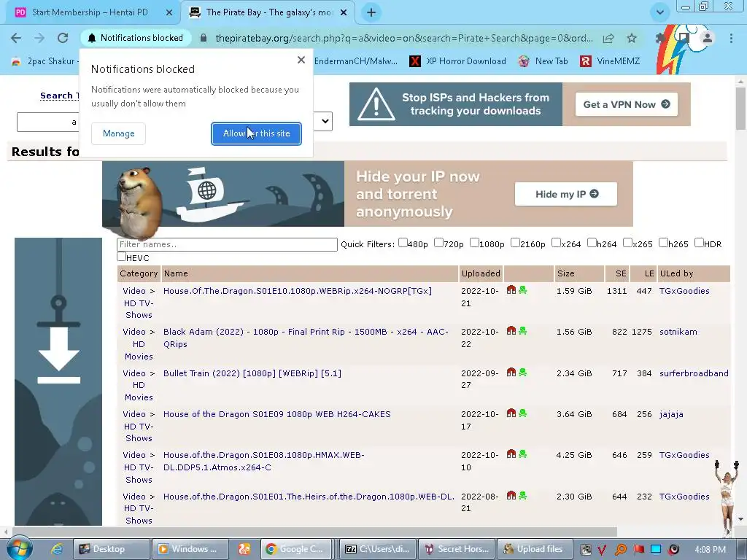Enable the HDR quick filter
The width and height of the screenshot is (747, 560).
699,243
